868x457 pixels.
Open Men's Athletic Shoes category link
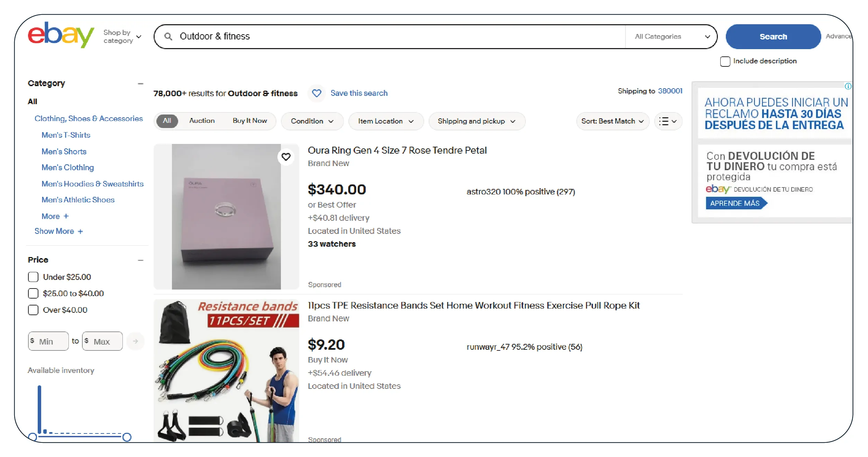(78, 200)
